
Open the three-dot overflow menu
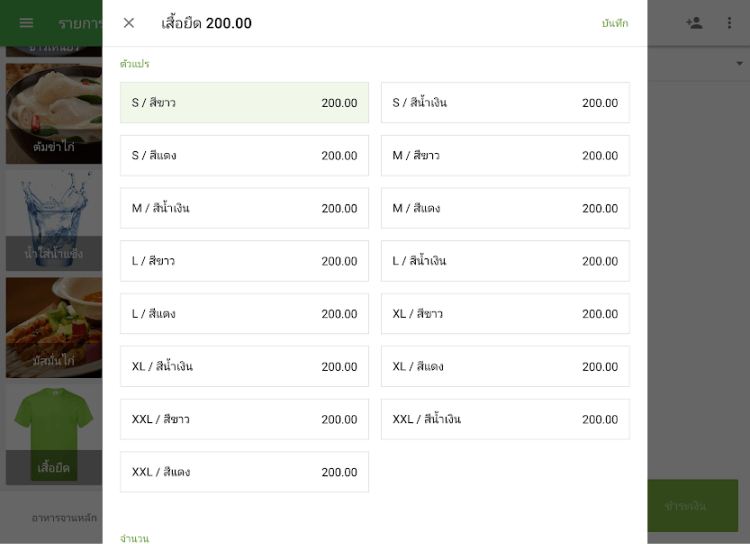(729, 23)
